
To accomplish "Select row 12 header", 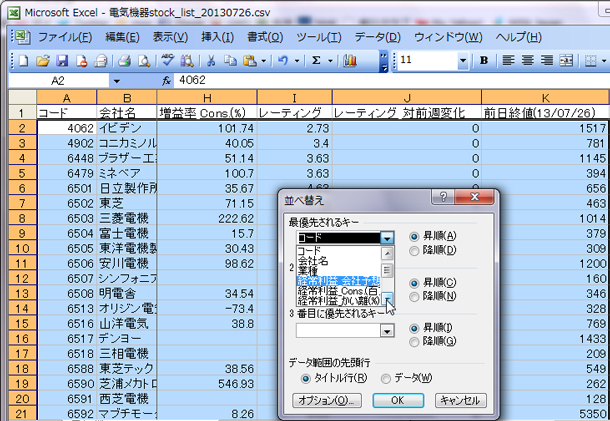I will [22, 279].
